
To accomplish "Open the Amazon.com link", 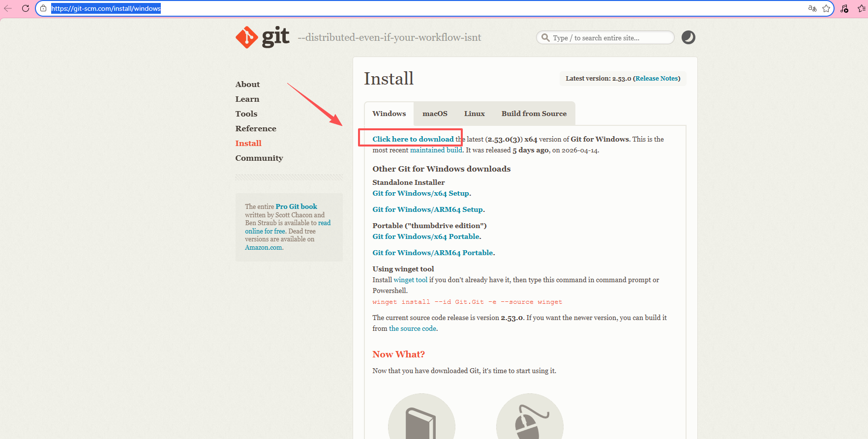I will 264,248.
